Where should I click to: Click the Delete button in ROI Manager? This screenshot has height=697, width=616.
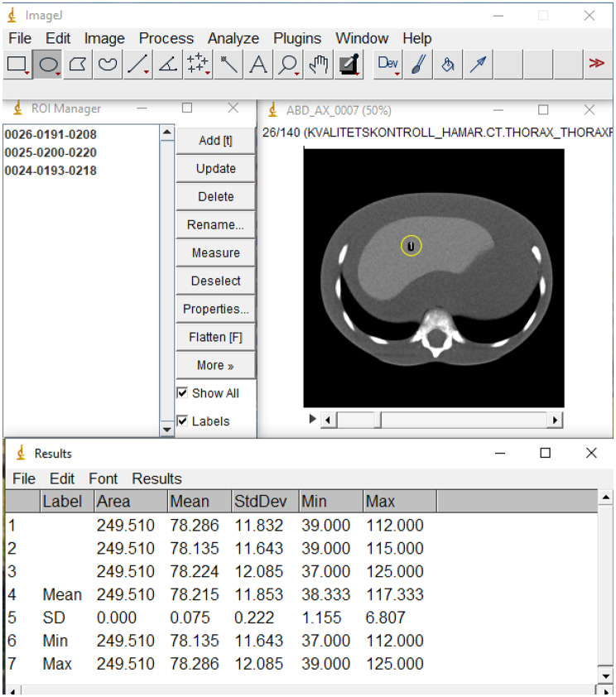pos(215,196)
